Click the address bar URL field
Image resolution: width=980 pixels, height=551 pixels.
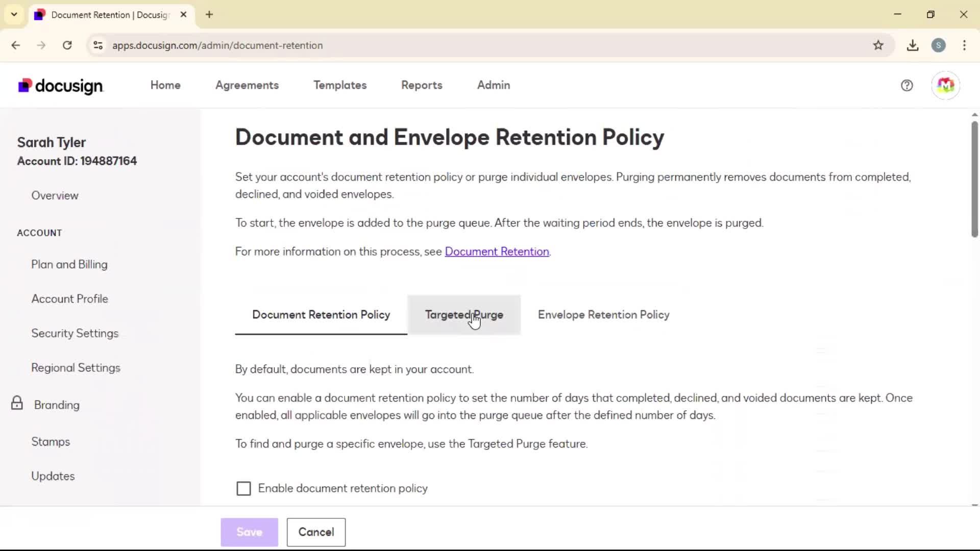[x=490, y=45]
